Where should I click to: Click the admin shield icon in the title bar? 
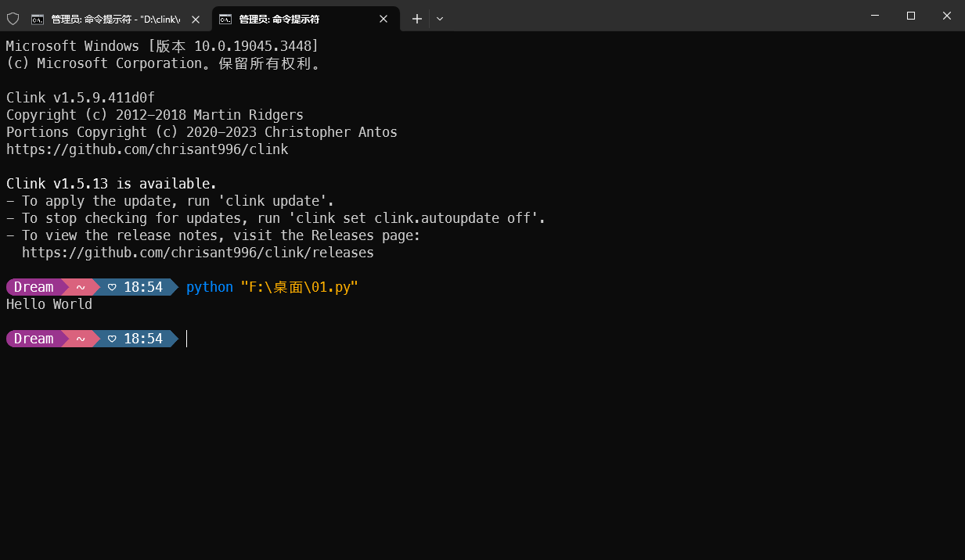tap(12, 18)
